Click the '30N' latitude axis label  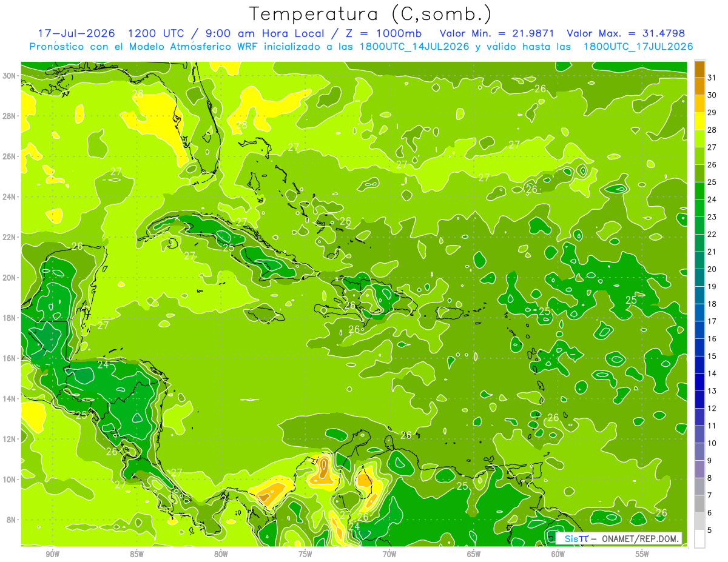(10, 76)
